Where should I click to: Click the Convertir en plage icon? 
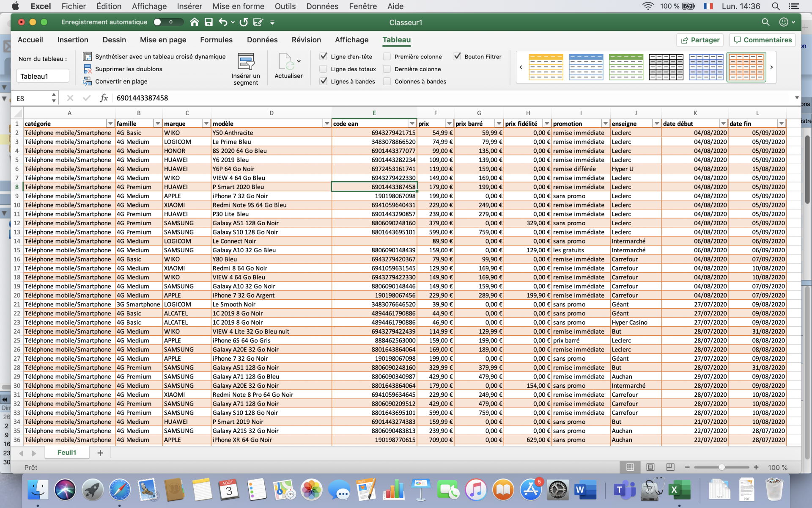[88, 81]
